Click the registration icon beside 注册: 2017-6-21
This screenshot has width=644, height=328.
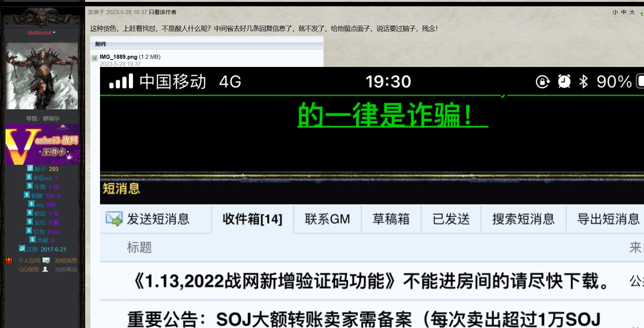click(22, 249)
